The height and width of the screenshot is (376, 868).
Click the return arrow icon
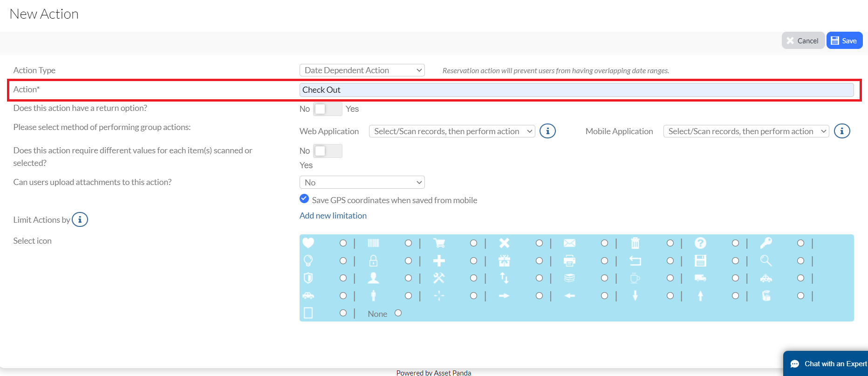point(635,260)
